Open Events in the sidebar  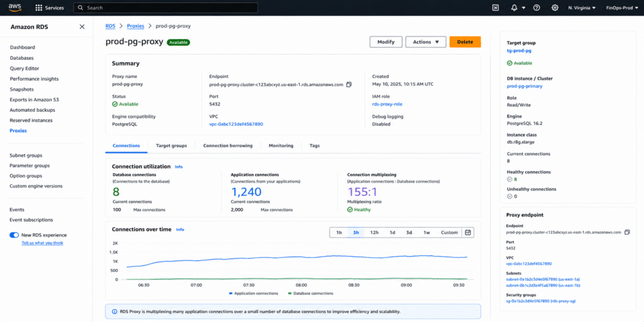[x=17, y=210]
